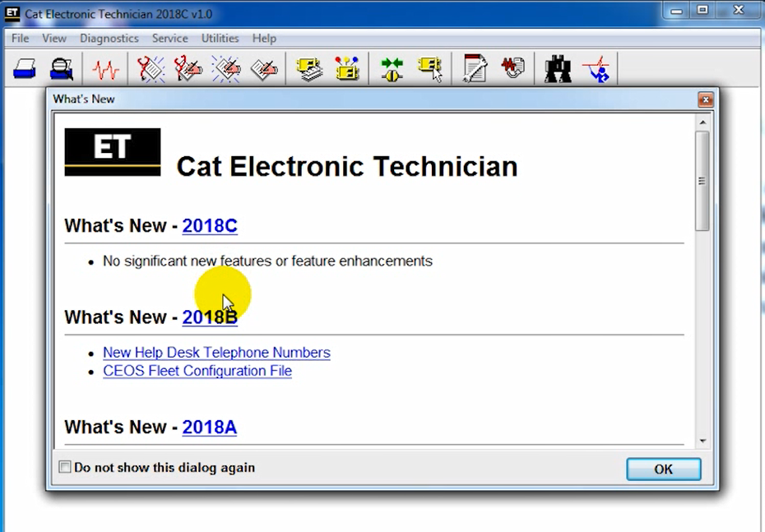The image size is (765, 532).
Task: Open the New Help Desk Telephone Numbers link
Action: 216,353
